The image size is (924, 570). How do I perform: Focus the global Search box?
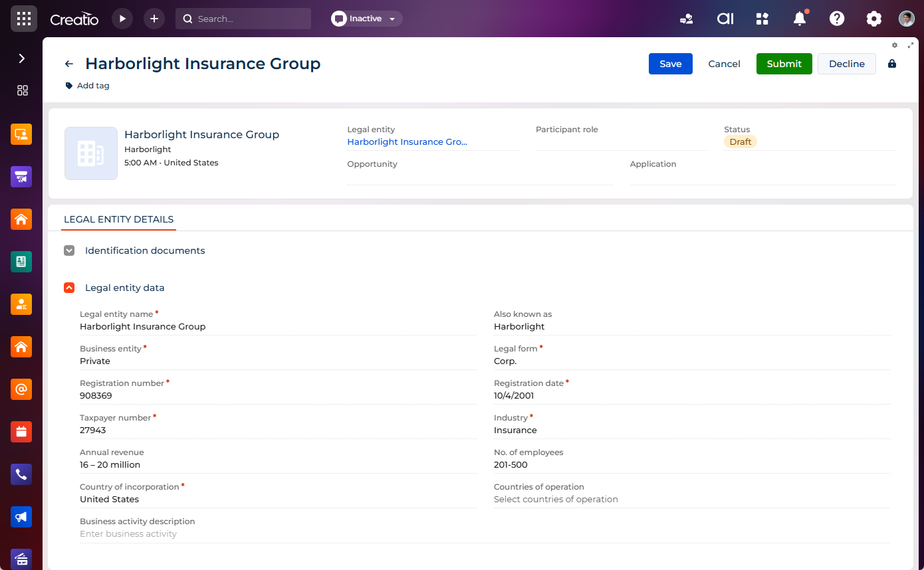(x=243, y=19)
